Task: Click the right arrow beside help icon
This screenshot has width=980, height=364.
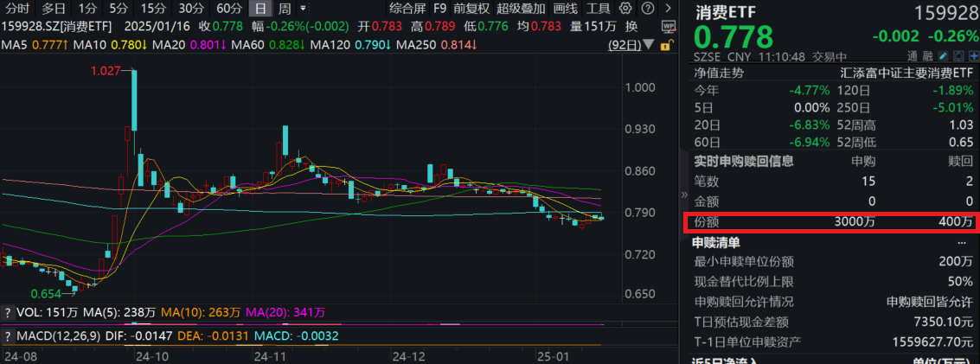Action: pos(668,9)
